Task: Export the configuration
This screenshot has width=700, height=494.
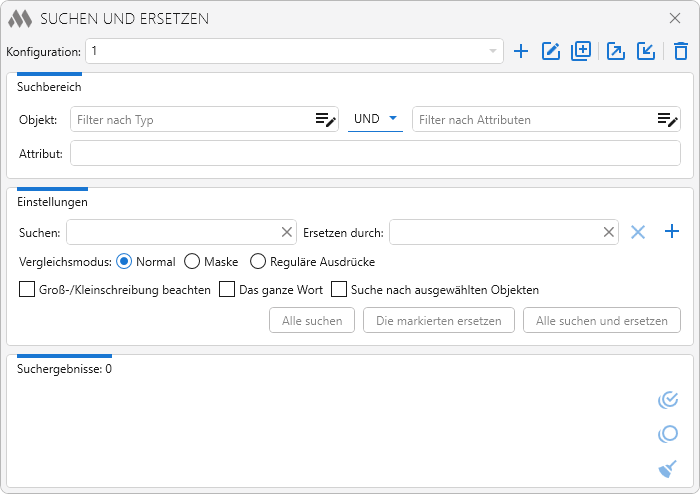Action: 616,52
